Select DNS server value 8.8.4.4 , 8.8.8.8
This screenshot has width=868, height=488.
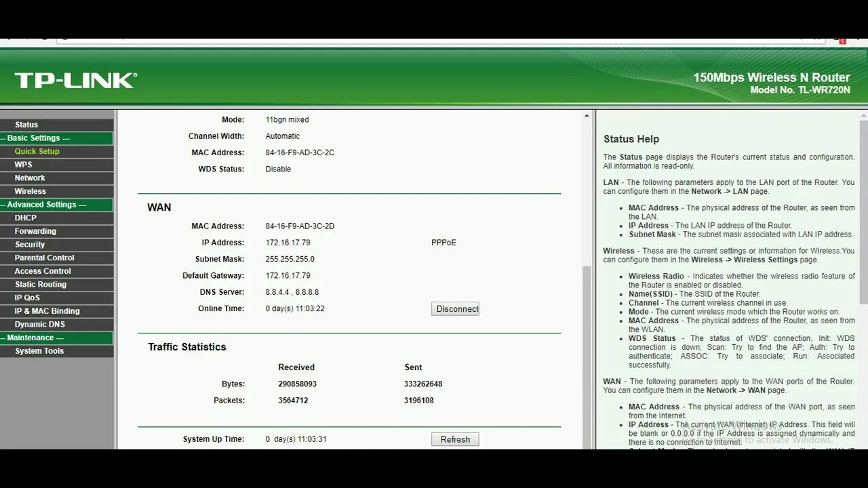[292, 292]
